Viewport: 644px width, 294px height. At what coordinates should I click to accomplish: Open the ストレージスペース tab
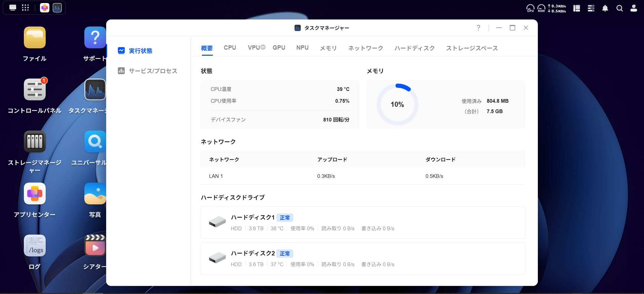pos(472,48)
